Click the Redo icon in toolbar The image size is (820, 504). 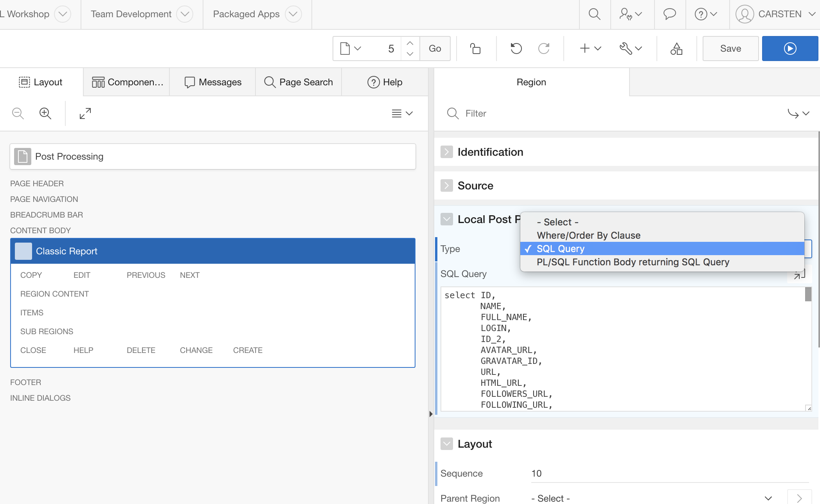[544, 49]
